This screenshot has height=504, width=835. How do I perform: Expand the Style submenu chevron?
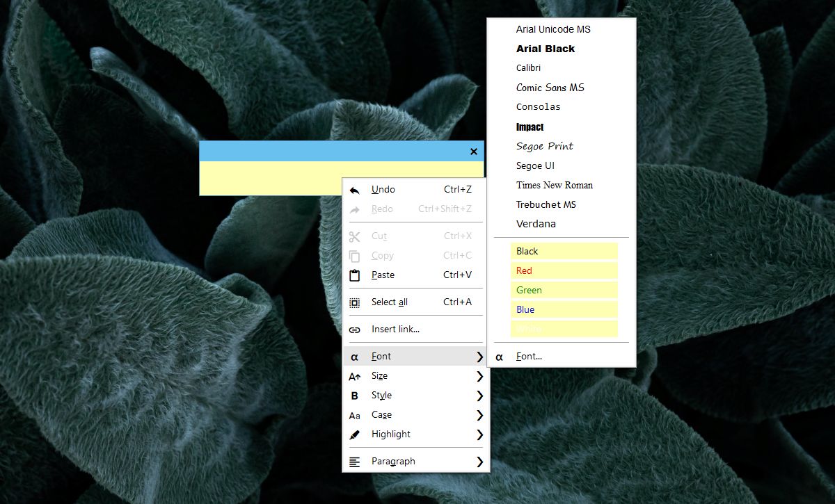[x=479, y=396]
